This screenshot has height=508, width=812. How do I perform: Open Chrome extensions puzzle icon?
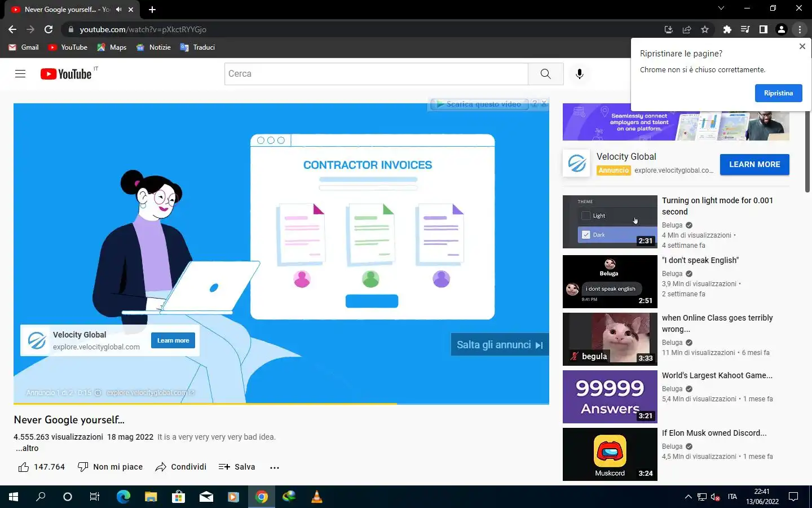(x=727, y=29)
